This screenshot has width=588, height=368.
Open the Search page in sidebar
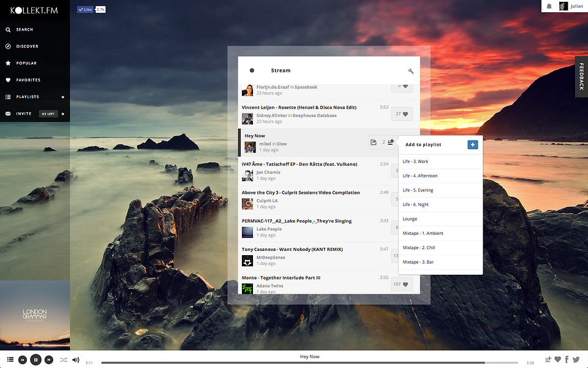click(x=24, y=29)
